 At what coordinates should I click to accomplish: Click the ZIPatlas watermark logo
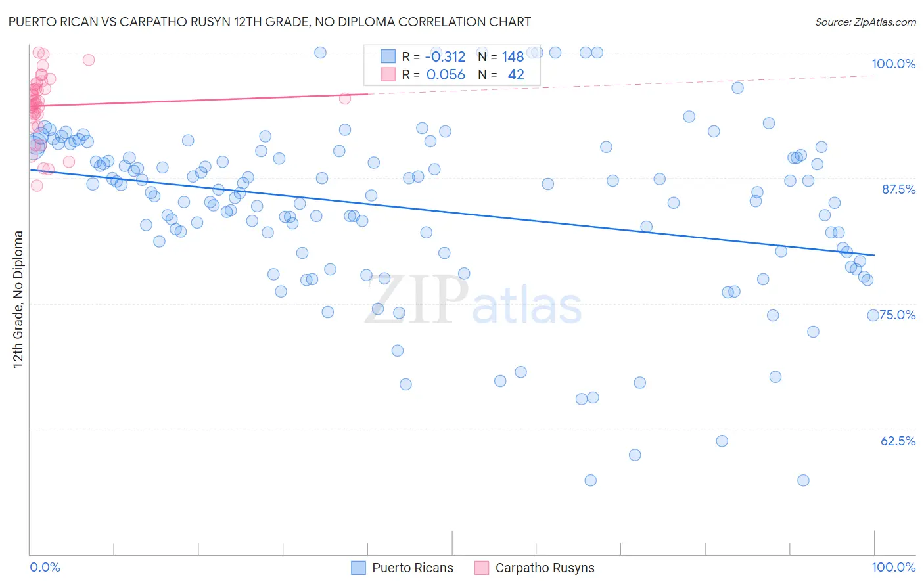(x=473, y=300)
